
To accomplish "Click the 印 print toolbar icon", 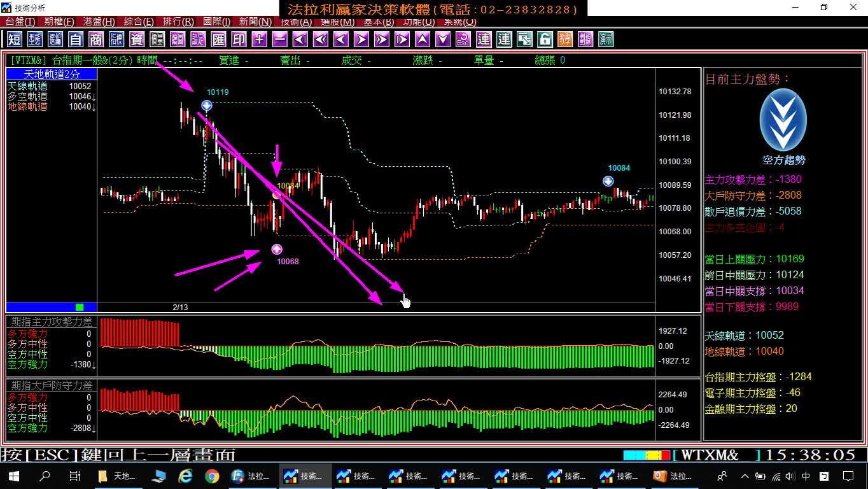I will click(x=239, y=39).
